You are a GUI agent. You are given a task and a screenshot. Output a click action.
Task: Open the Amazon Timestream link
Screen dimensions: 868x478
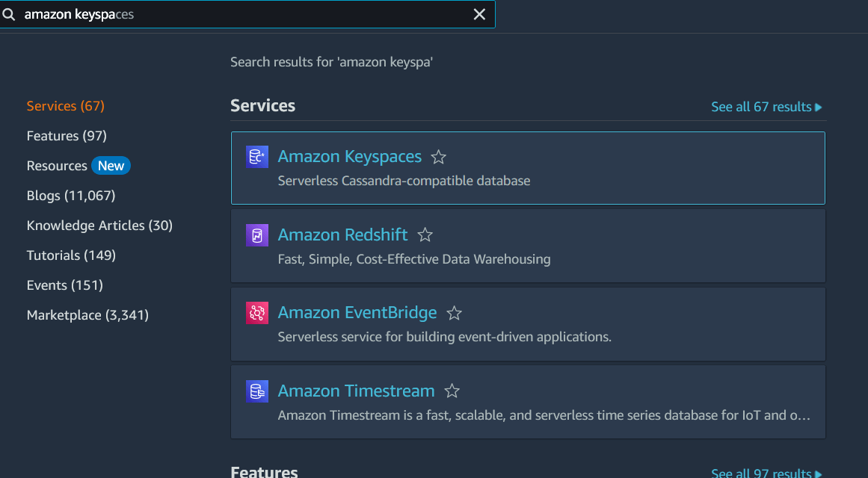[356, 391]
